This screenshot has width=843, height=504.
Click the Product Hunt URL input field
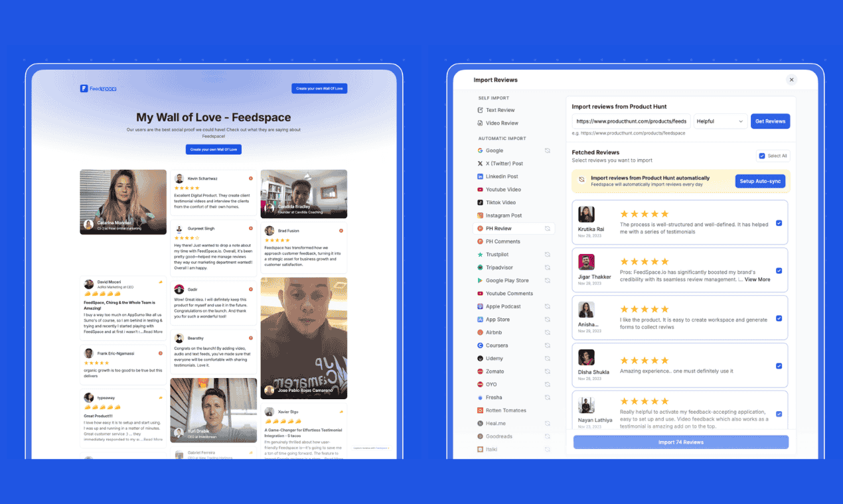click(x=631, y=121)
